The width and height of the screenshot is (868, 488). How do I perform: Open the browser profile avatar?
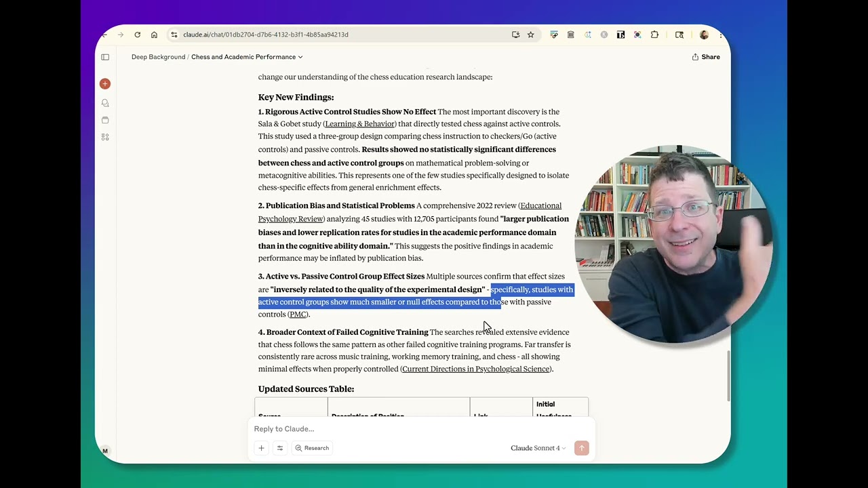pos(704,35)
